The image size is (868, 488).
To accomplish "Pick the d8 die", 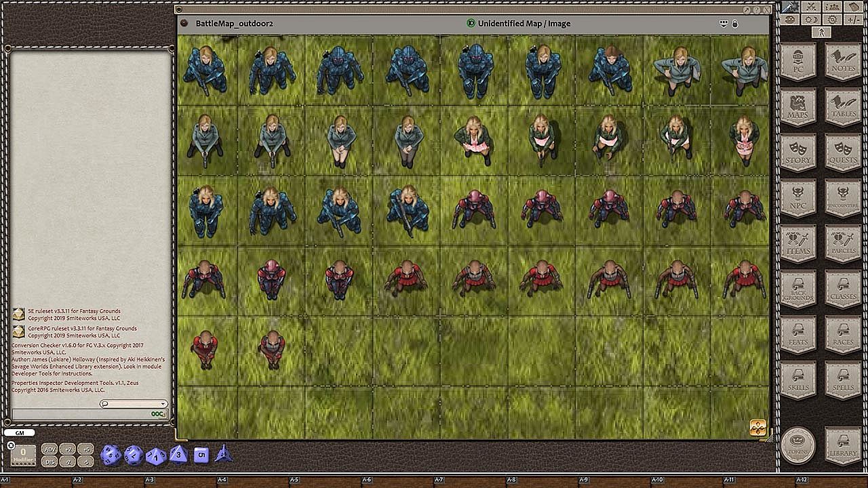I will pyautogui.click(x=178, y=454).
